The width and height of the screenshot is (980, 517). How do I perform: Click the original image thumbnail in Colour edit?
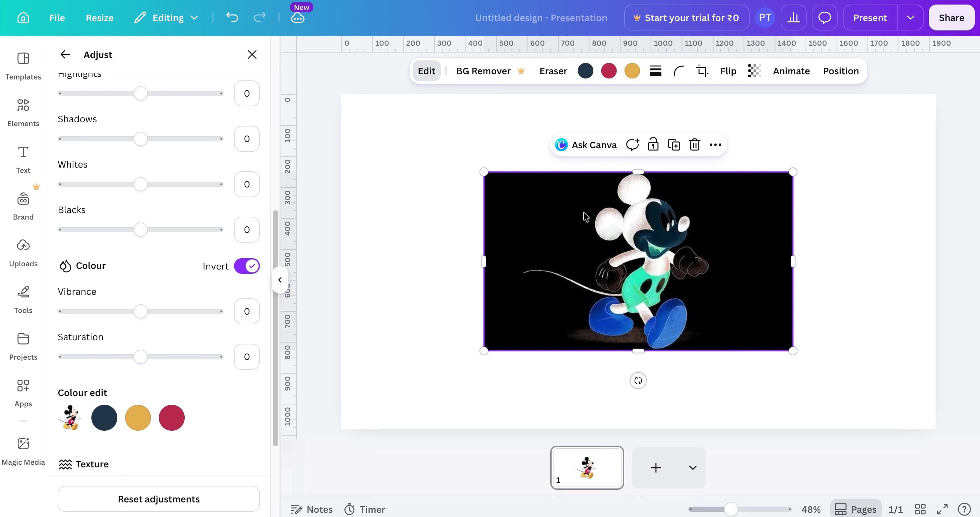71,418
